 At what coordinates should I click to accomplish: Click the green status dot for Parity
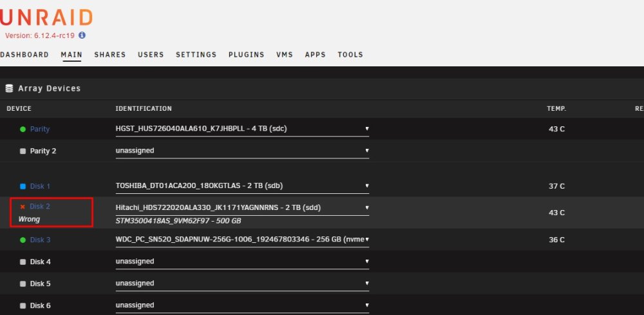click(23, 129)
